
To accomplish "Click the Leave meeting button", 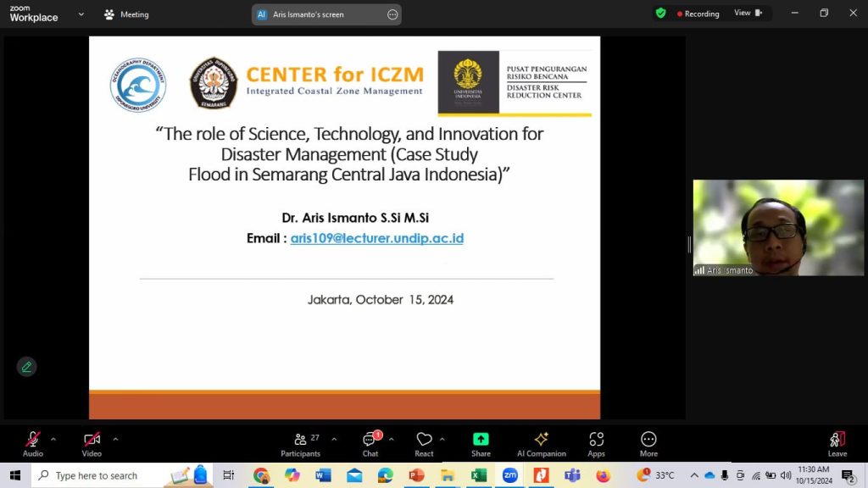I will click(837, 444).
